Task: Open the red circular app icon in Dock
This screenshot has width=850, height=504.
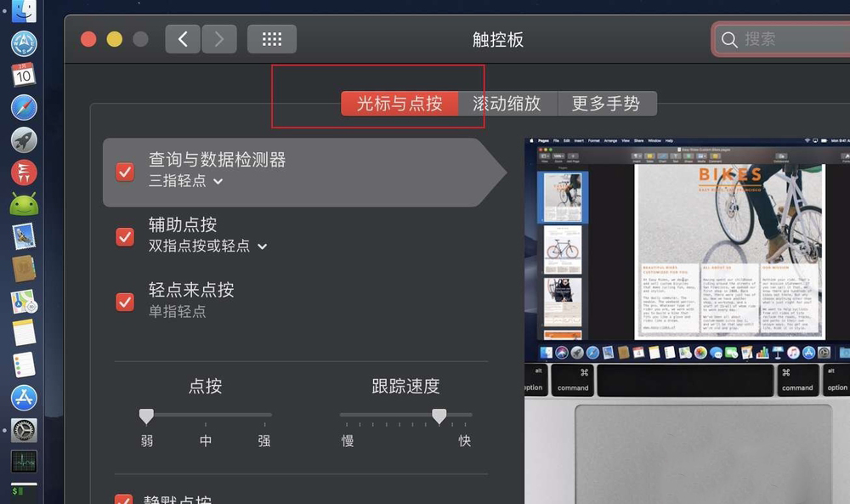Action: (24, 173)
